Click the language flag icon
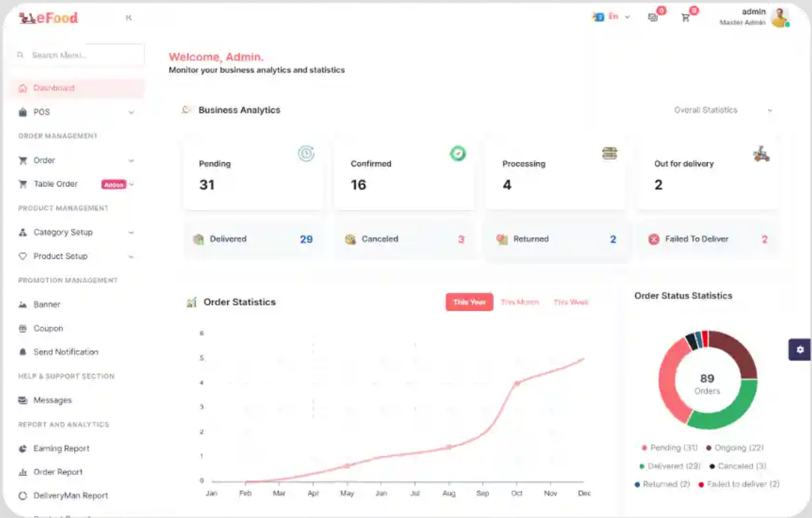Image resolution: width=812 pixels, height=518 pixels. click(598, 17)
